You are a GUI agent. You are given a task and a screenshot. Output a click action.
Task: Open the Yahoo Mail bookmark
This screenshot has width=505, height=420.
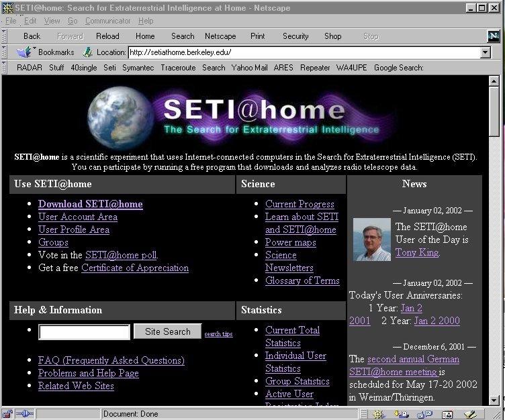(x=249, y=68)
